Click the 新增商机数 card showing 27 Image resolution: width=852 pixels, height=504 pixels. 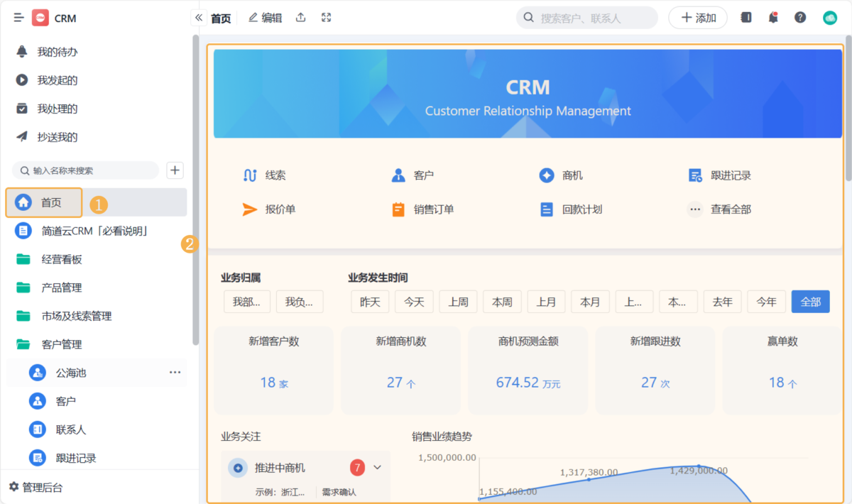(401, 371)
